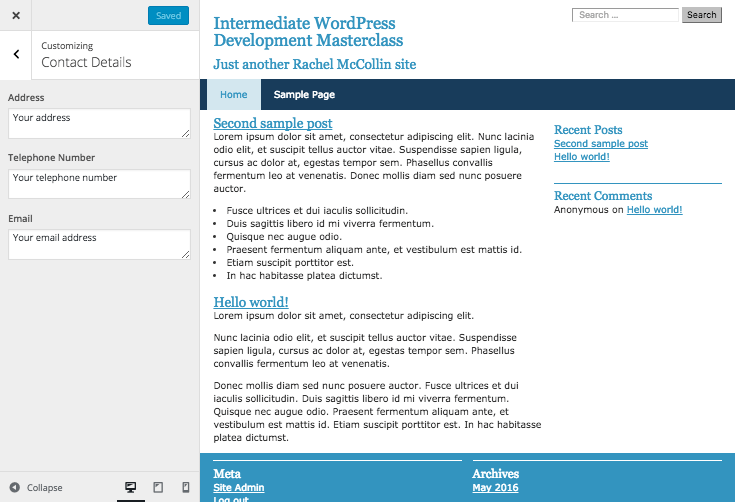Switch to desktop preview icon

(130, 487)
